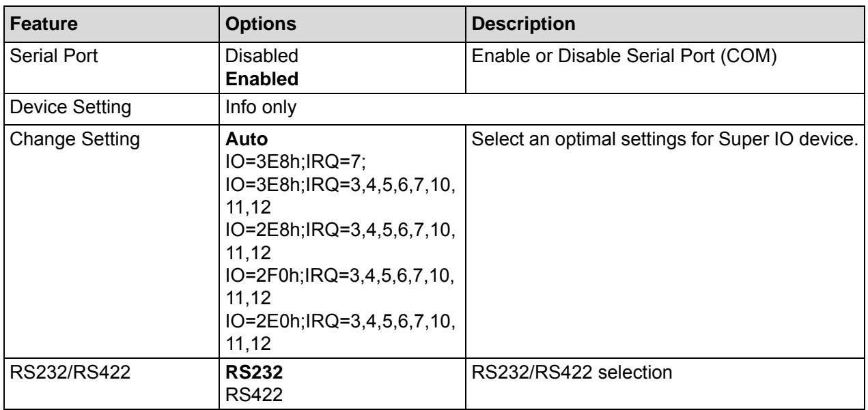Choose bold Enabled option for Serial Port
Screen dimensions: 868x410
pyautogui.click(x=255, y=79)
